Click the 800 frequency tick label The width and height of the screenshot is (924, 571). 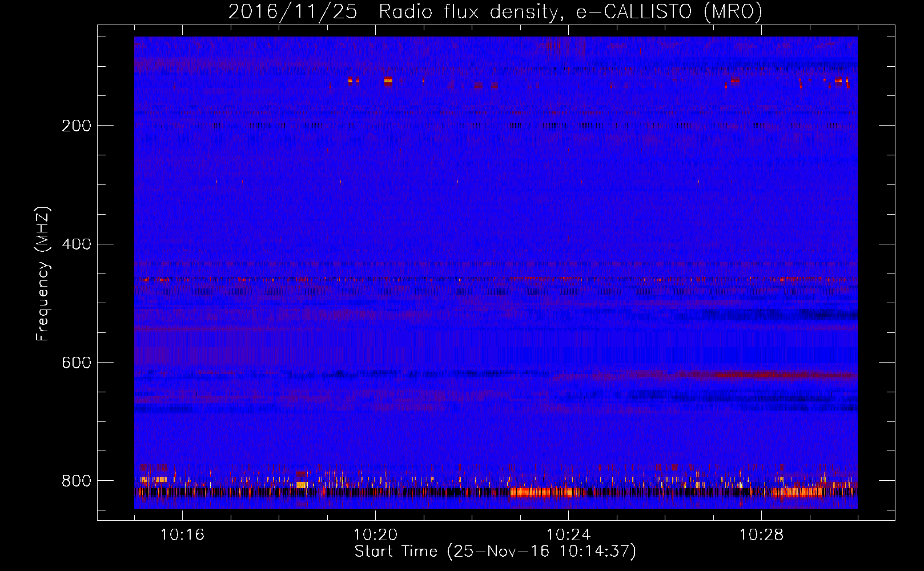[77, 481]
